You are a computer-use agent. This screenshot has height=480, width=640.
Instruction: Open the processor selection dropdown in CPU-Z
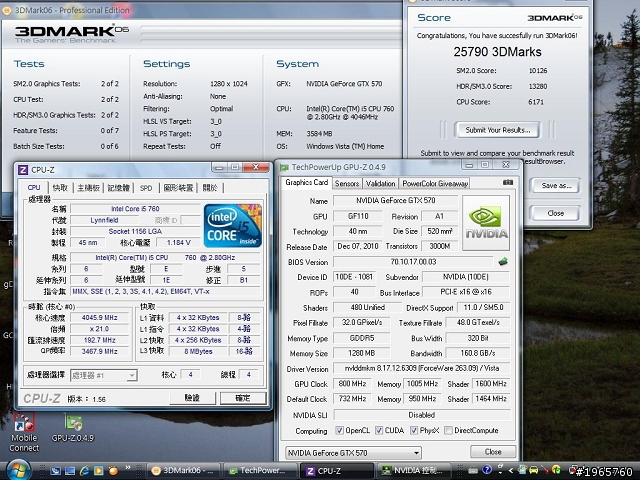click(104, 375)
